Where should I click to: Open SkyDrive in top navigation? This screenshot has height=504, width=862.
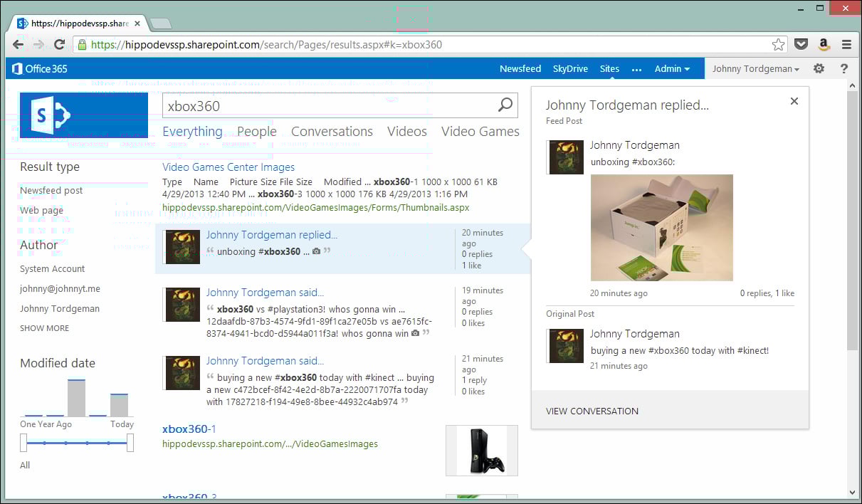click(x=570, y=69)
